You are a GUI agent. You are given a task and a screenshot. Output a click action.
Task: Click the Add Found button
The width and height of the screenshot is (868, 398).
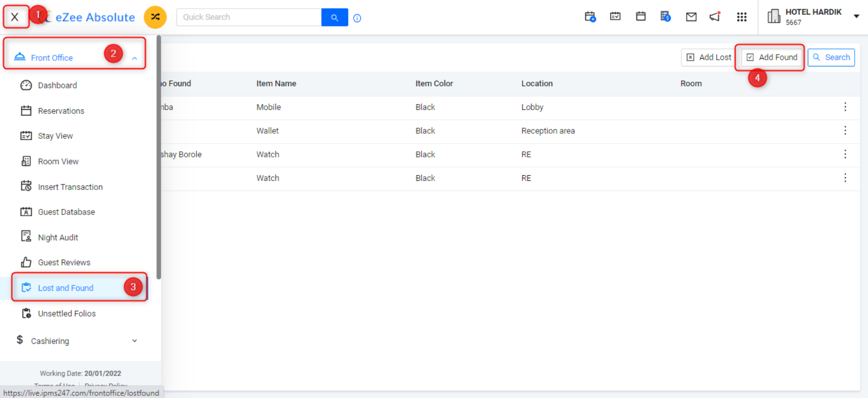(771, 57)
